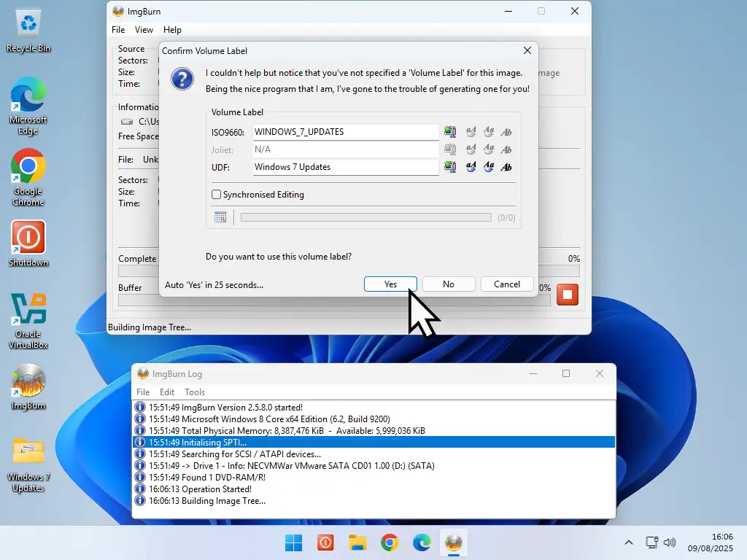The width and height of the screenshot is (747, 560).
Task: Click the grid icon left of the dialog progress bar
Action: (220, 217)
